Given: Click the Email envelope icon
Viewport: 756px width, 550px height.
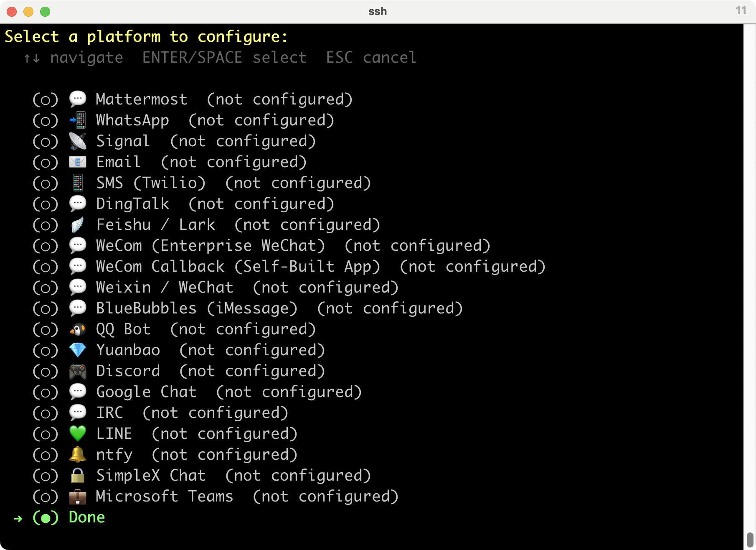Looking at the screenshot, I should [78, 162].
